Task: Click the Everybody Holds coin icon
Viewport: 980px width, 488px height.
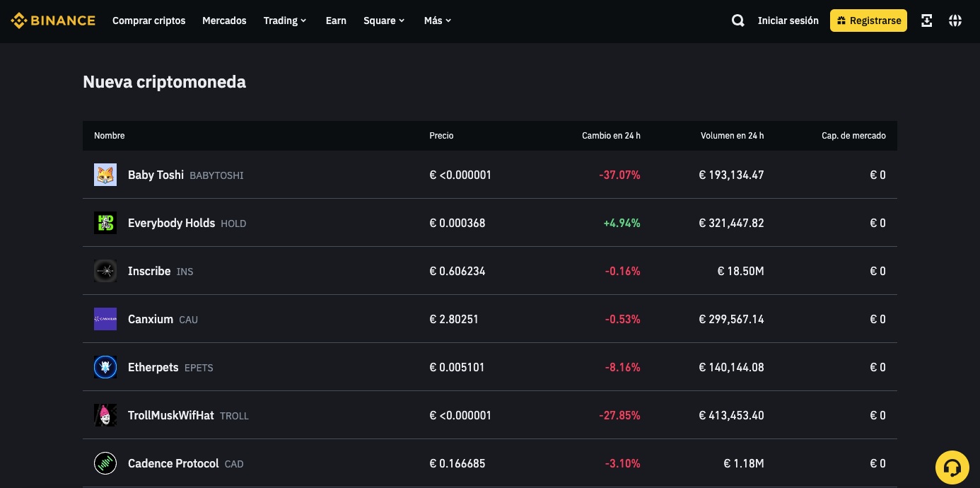Action: point(105,223)
